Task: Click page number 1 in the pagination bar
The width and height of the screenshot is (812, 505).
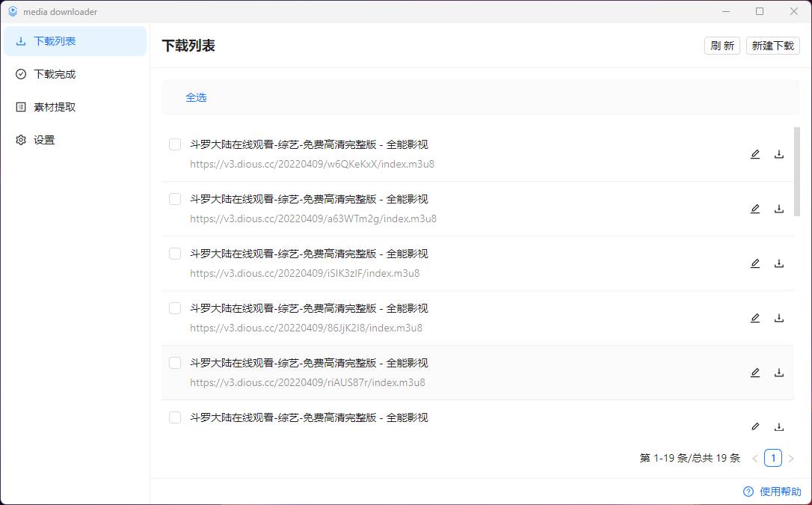Action: (x=772, y=457)
